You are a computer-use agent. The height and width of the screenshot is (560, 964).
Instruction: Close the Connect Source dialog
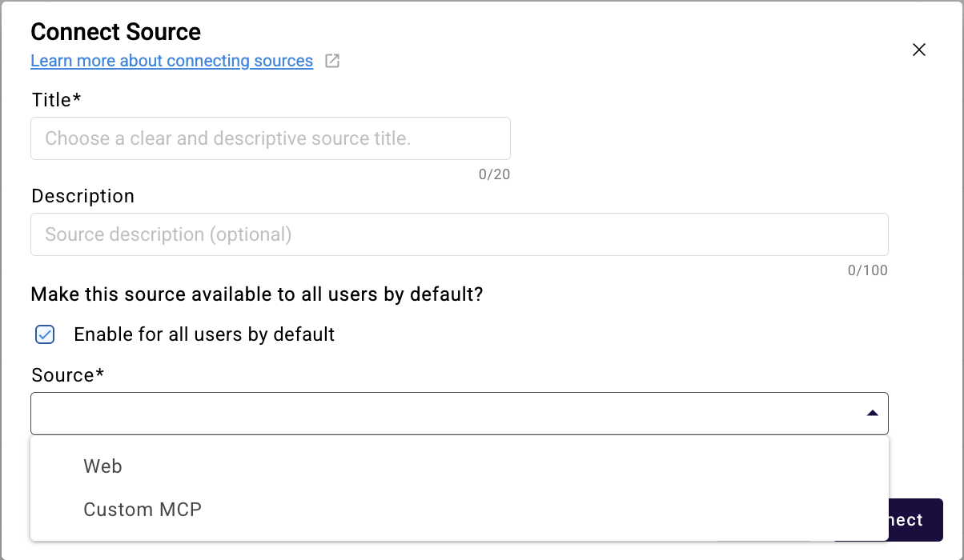(x=919, y=50)
